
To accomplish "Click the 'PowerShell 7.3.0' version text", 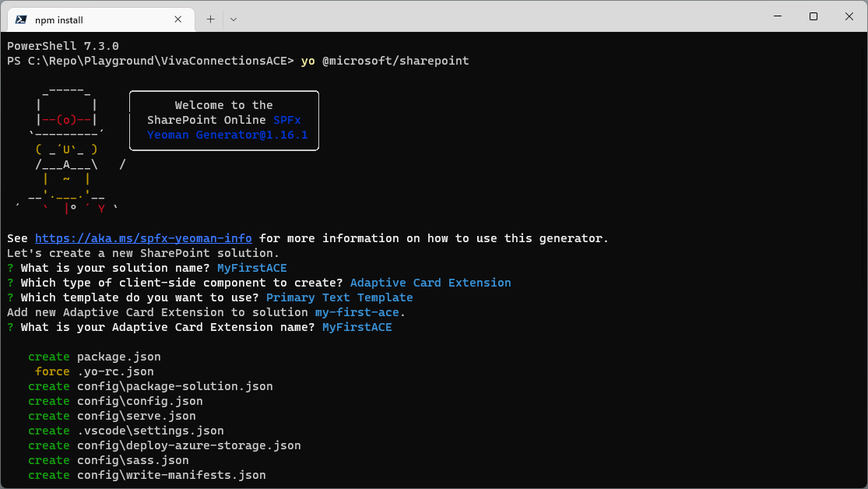I will coord(63,46).
